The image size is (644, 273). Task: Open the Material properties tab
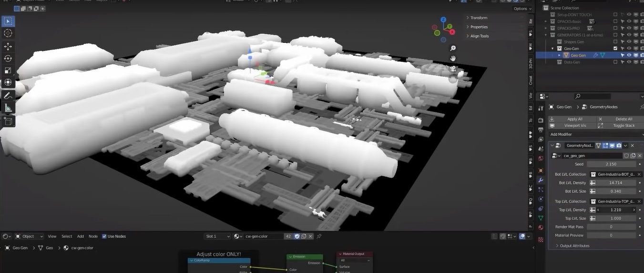(x=541, y=228)
